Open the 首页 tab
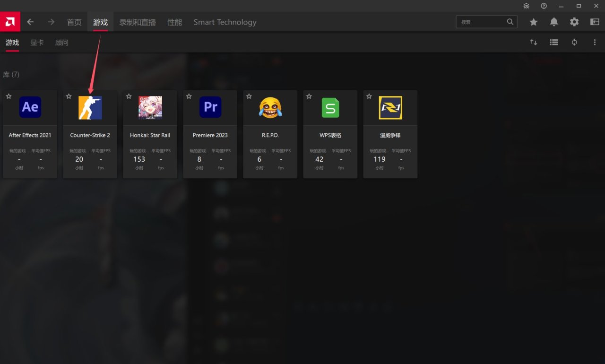This screenshot has width=605, height=364. point(74,22)
